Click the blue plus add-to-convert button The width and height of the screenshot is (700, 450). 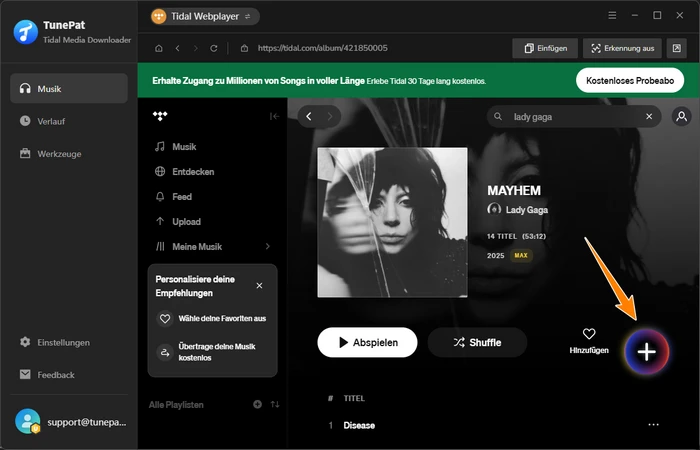646,352
